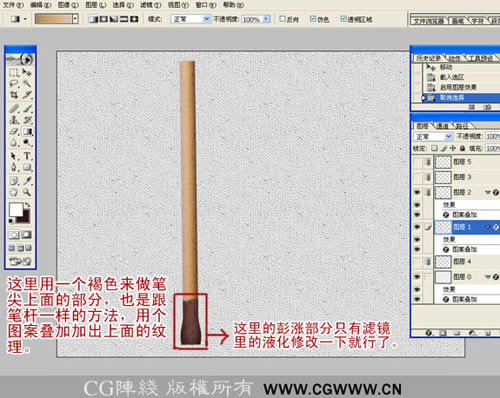Screen dimensions: 500x398
Task: Select the Notes tool
Action: [x=14, y=181]
